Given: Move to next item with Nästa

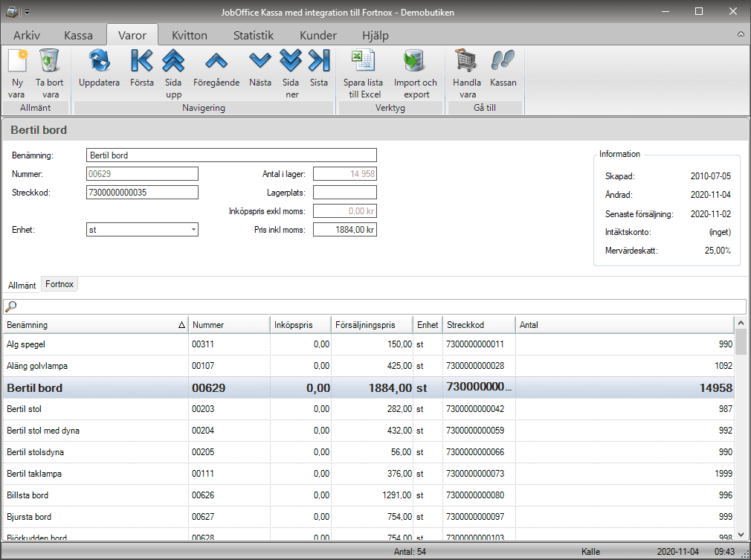Looking at the screenshot, I should (260, 68).
